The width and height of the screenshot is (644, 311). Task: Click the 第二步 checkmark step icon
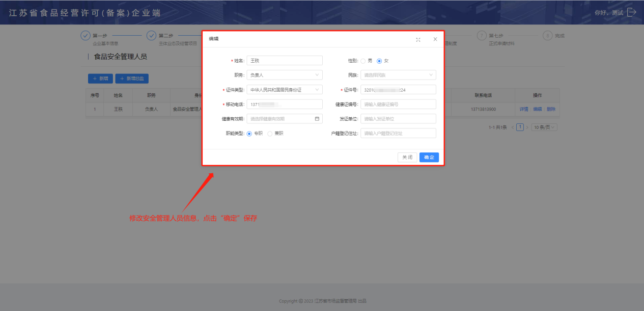(x=151, y=36)
